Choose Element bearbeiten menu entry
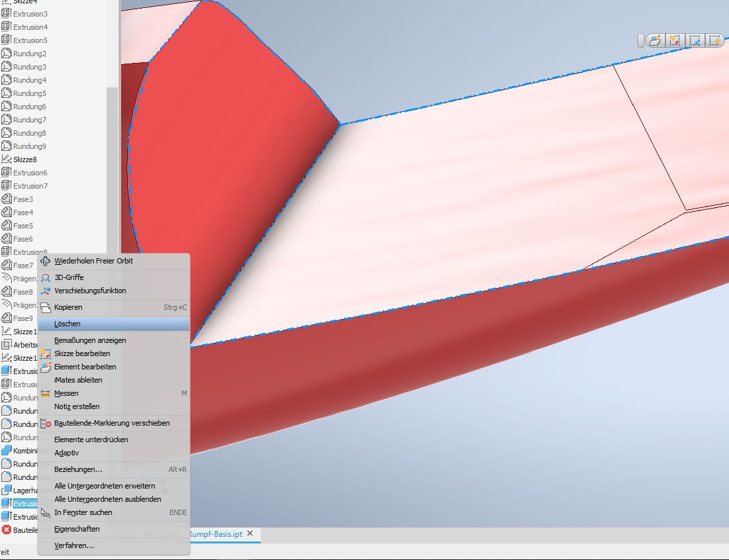Viewport: 729px width, 560px height. [85, 367]
